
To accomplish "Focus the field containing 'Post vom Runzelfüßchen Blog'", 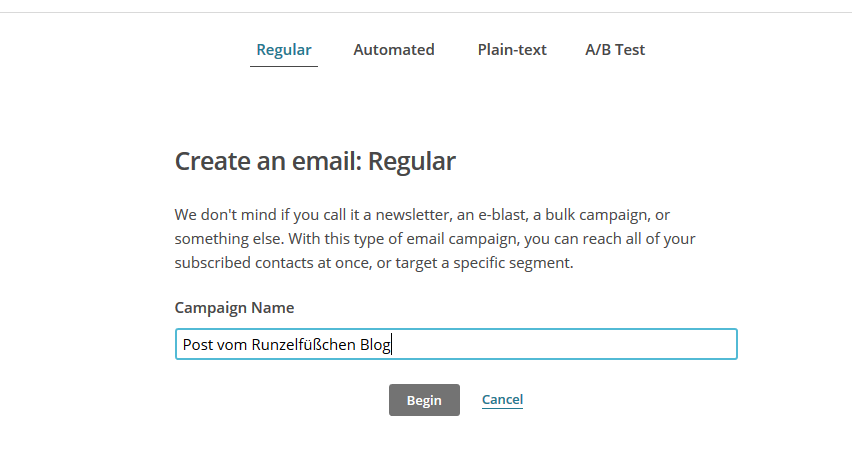I will 456,344.
